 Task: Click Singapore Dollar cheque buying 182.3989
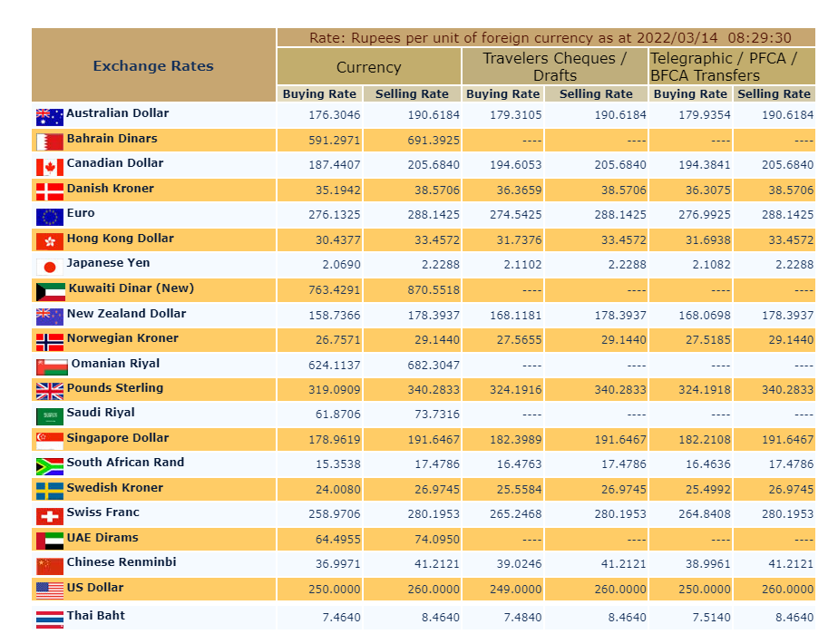click(516, 439)
